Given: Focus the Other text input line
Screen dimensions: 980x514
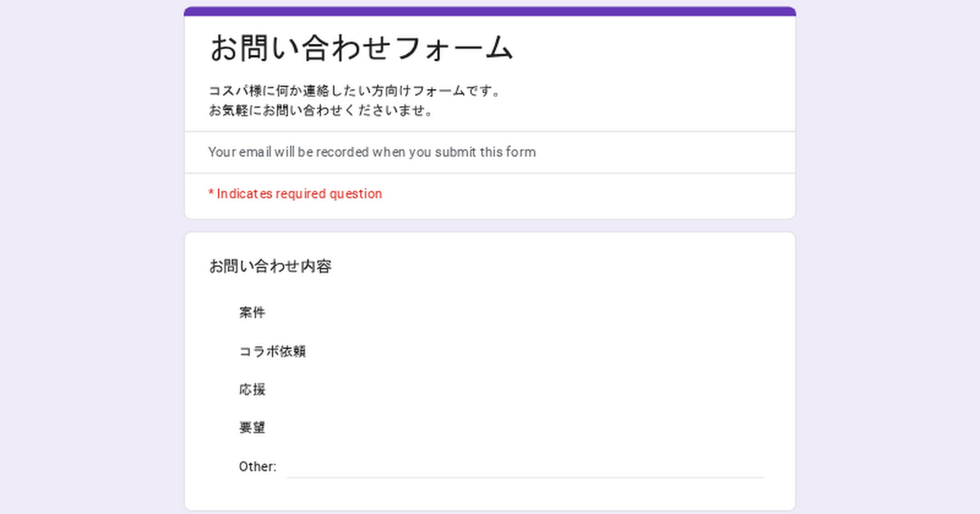Looking at the screenshot, I should coord(525,467).
